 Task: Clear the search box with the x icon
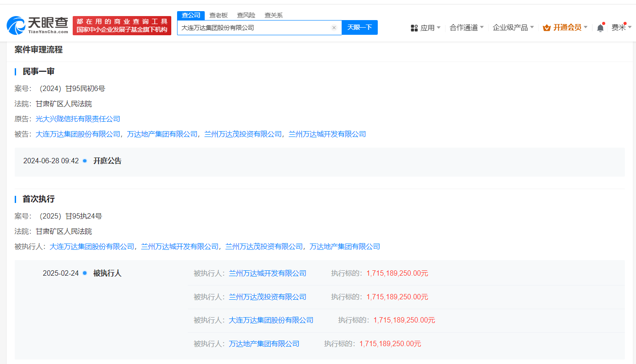tap(334, 28)
